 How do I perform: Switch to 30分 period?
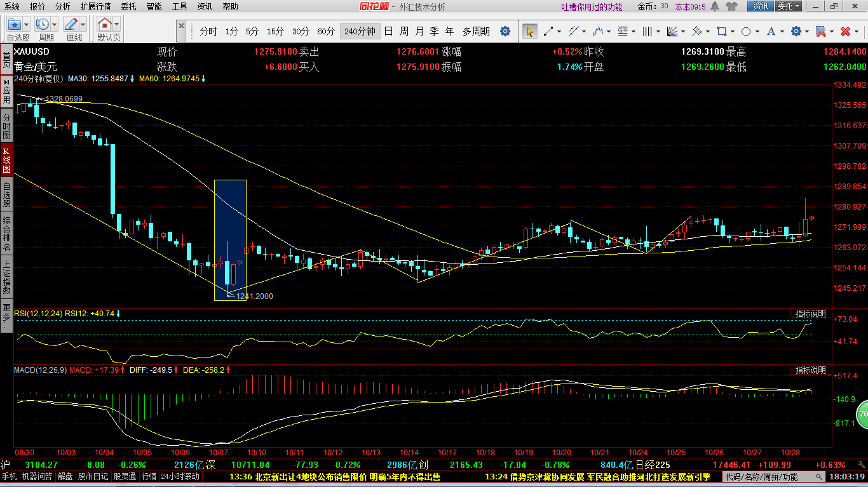coord(301,31)
